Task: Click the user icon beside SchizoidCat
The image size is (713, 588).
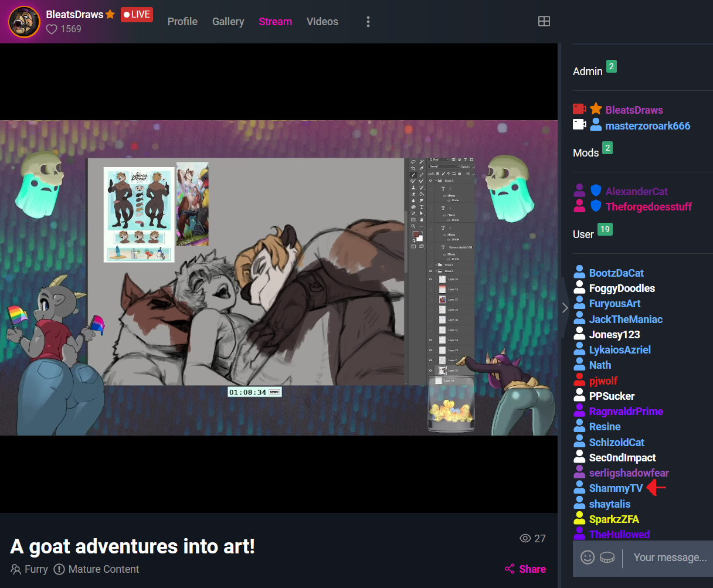Action: coord(579,441)
